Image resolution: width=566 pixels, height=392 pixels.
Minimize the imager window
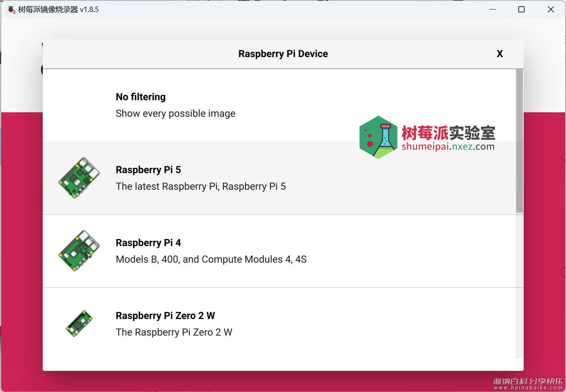493,9
